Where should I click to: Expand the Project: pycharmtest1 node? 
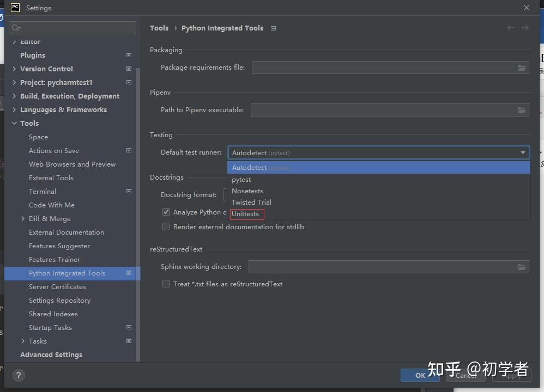[x=14, y=83]
